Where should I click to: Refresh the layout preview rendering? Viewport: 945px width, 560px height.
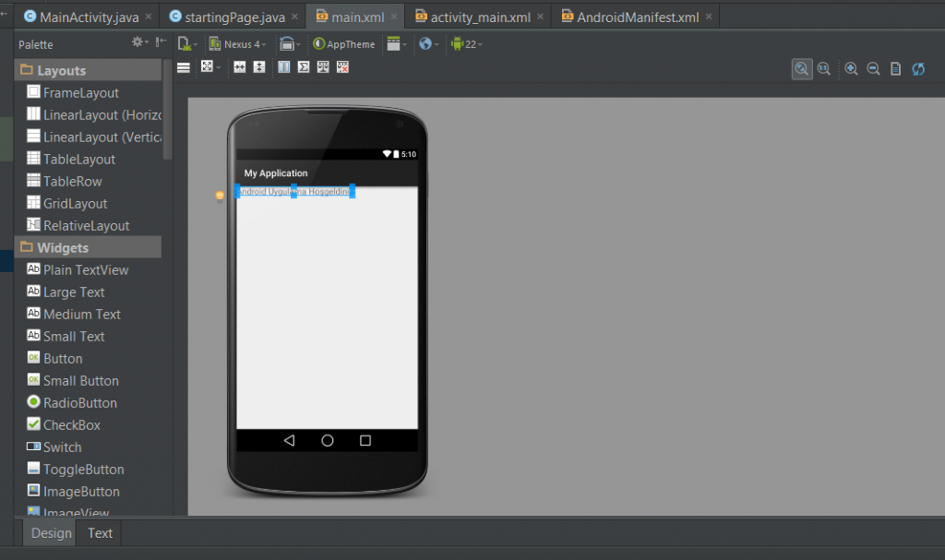(917, 68)
